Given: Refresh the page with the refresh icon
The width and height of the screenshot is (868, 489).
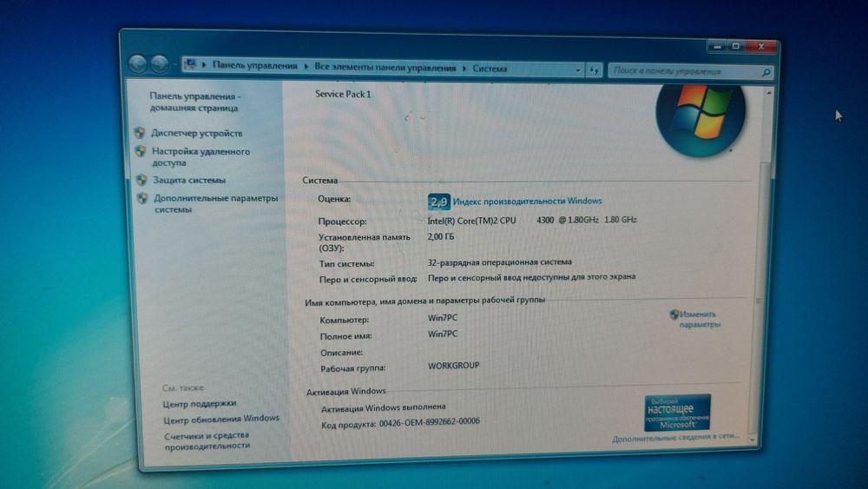Looking at the screenshot, I should [594, 70].
